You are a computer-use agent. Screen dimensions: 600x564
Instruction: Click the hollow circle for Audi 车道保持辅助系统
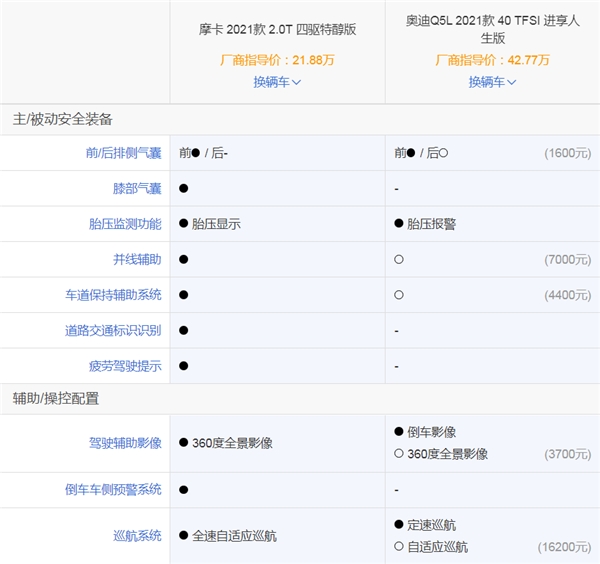point(399,295)
